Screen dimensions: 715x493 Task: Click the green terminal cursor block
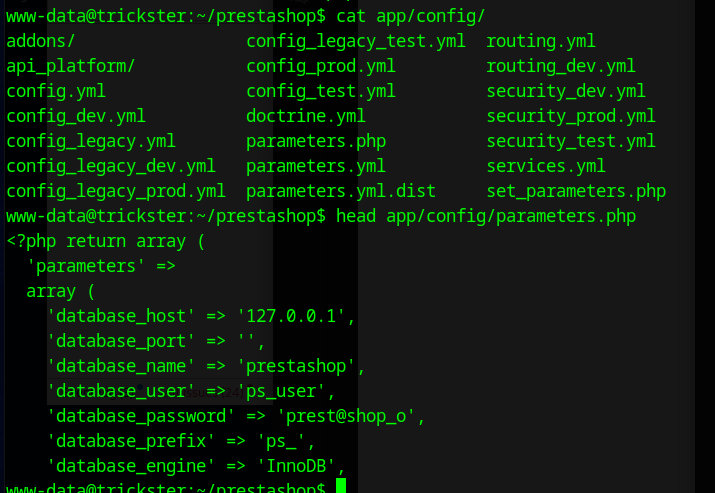(341, 487)
